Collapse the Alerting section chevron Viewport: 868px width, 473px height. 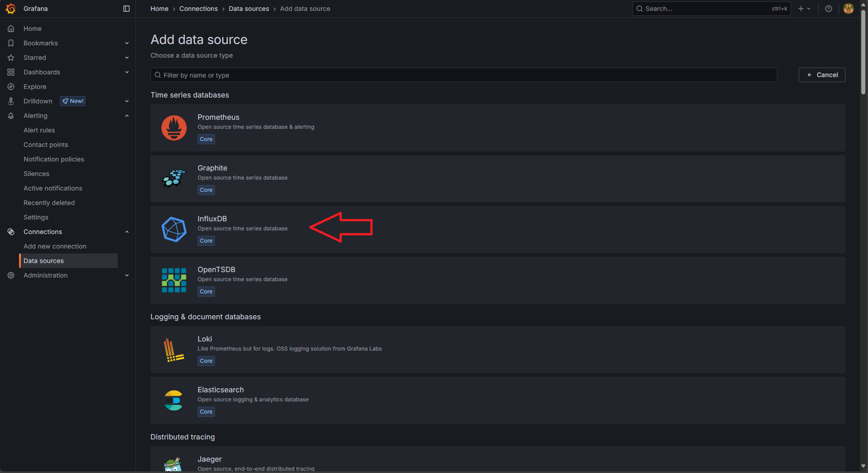[127, 116]
